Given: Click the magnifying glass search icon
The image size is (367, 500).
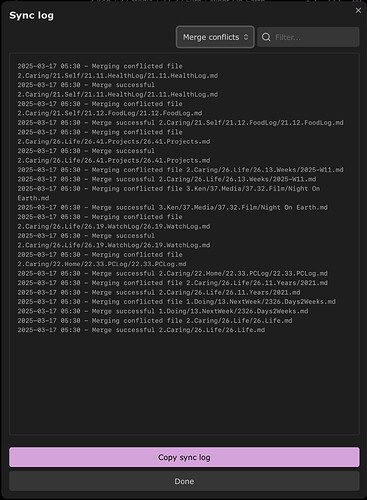Looking at the screenshot, I should coord(266,37).
